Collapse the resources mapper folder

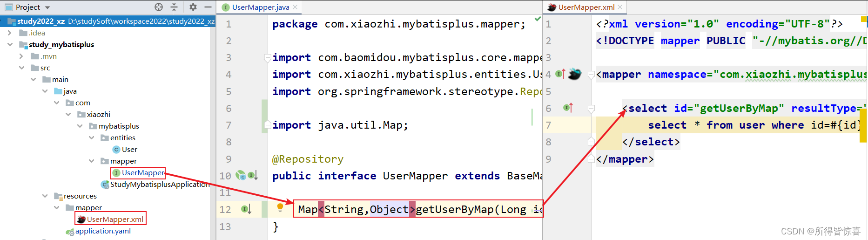(x=56, y=208)
